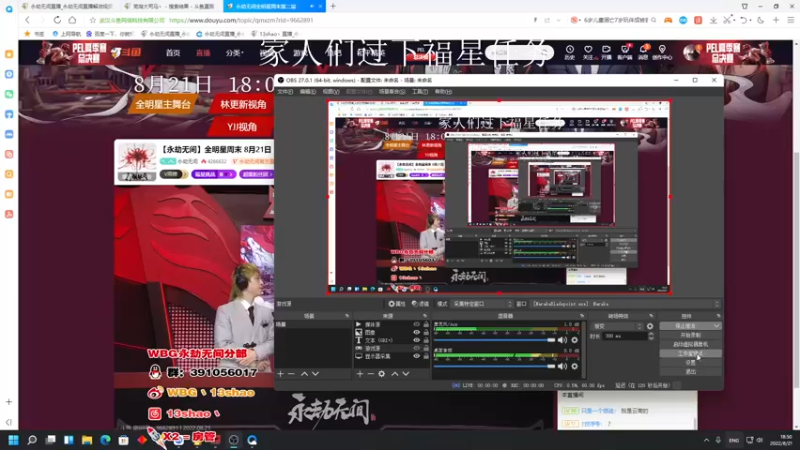This screenshot has width=800, height=450.
Task: Open Douyu 分类 category dropdown
Action: (x=235, y=53)
